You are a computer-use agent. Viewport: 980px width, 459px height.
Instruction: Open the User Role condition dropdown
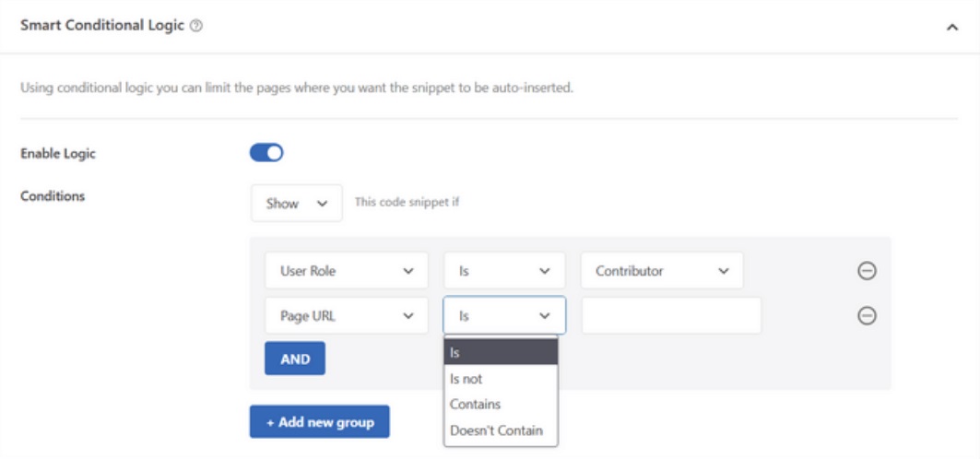tap(346, 271)
